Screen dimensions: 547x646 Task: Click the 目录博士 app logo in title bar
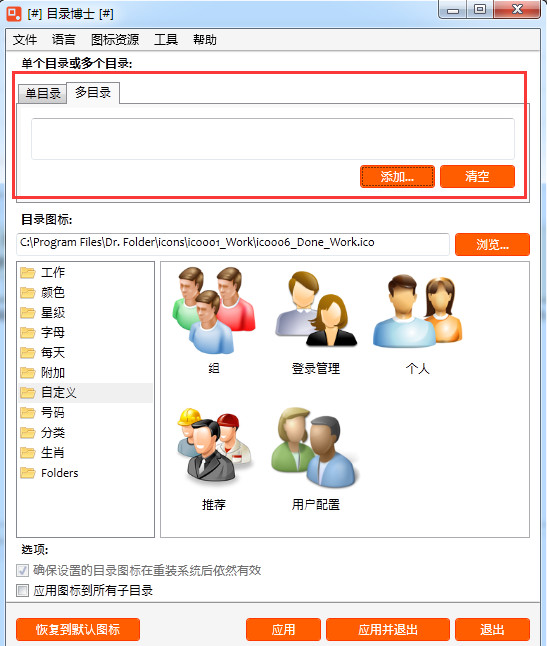tap(14, 14)
